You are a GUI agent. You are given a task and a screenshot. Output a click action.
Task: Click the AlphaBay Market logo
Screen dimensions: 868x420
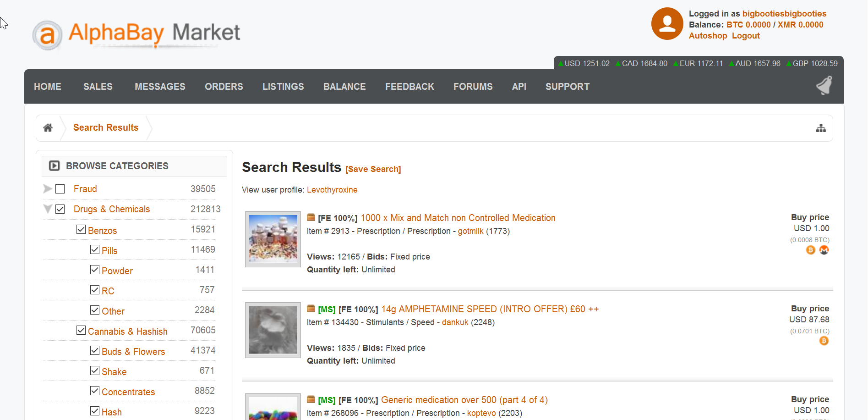tap(136, 35)
